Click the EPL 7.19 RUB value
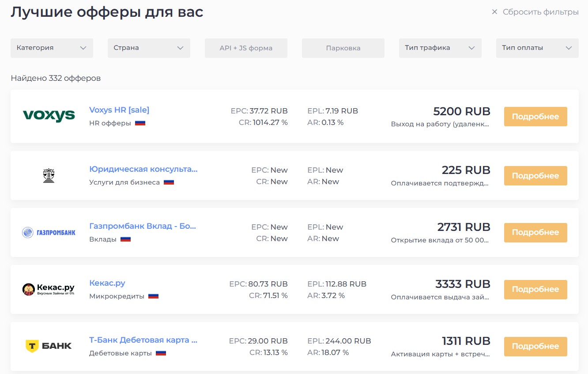This screenshot has width=588, height=374. tap(342, 111)
